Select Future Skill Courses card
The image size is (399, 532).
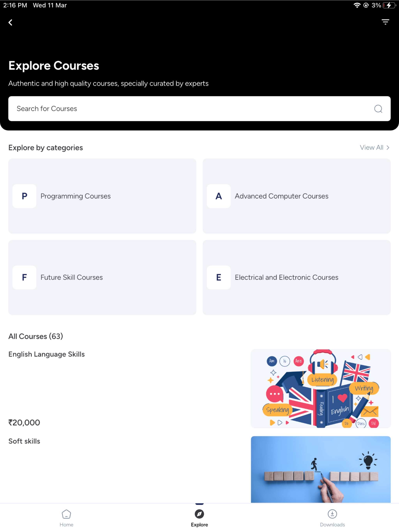coord(102,277)
